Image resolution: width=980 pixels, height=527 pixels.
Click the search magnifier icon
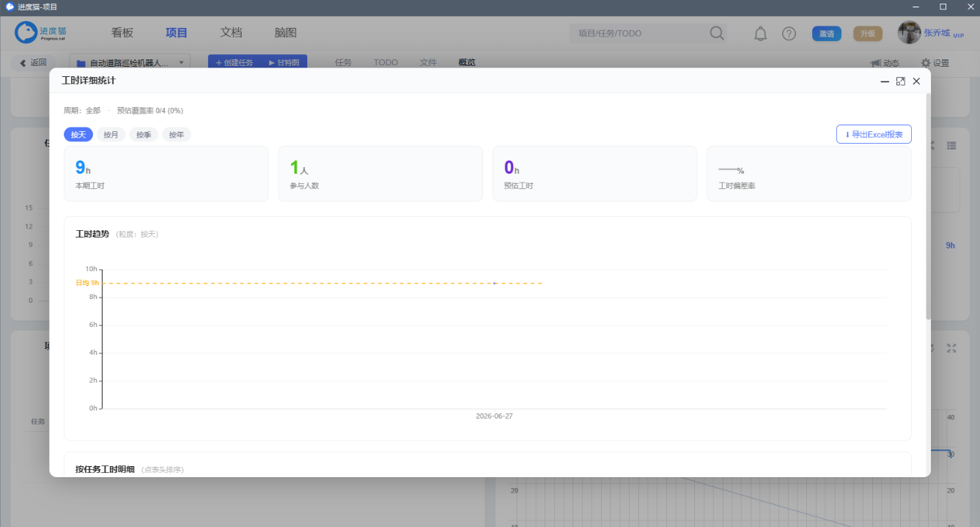point(717,33)
